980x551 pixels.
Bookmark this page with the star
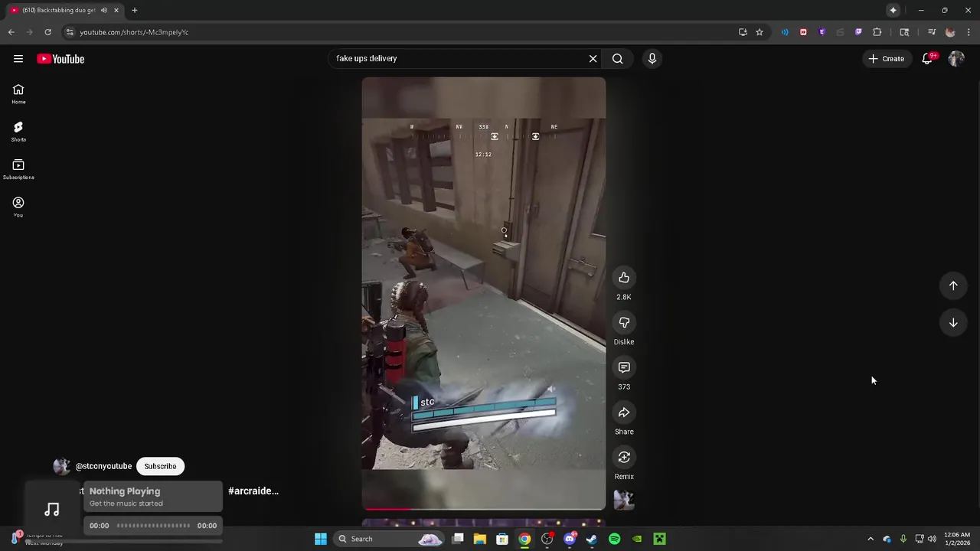[x=759, y=32]
